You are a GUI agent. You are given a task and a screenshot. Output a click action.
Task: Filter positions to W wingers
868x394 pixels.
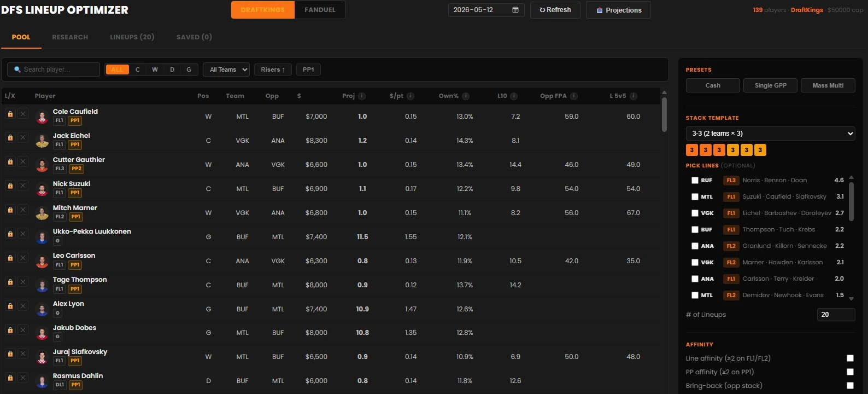pos(155,69)
